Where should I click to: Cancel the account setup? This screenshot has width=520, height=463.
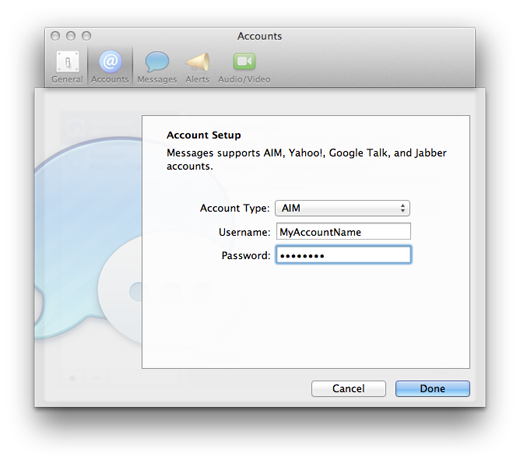(x=348, y=388)
